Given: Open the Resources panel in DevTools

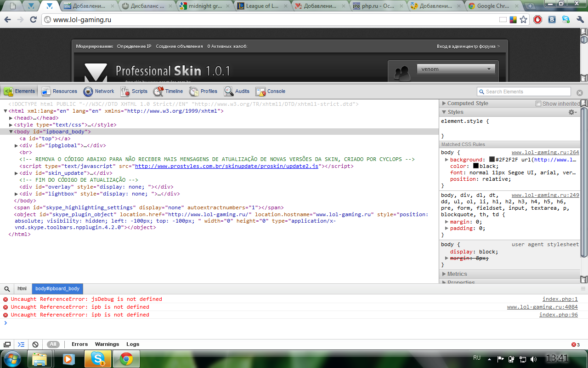Looking at the screenshot, I should coord(59,91).
